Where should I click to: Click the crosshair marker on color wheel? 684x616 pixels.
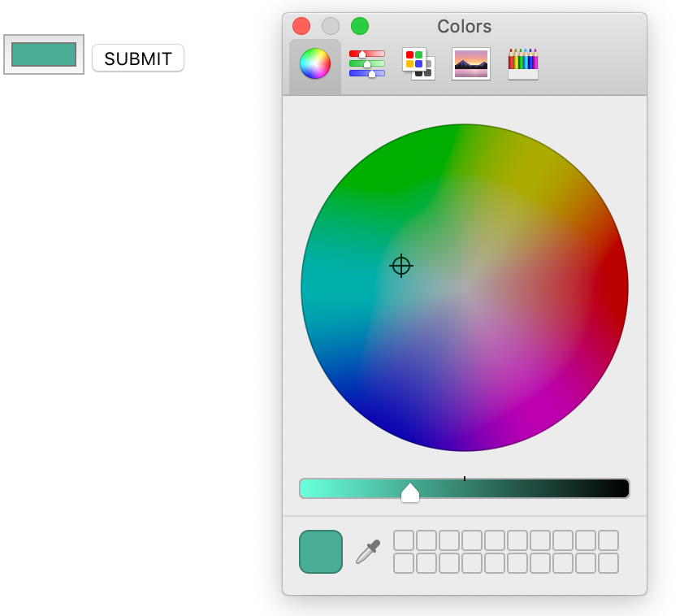pyautogui.click(x=401, y=266)
